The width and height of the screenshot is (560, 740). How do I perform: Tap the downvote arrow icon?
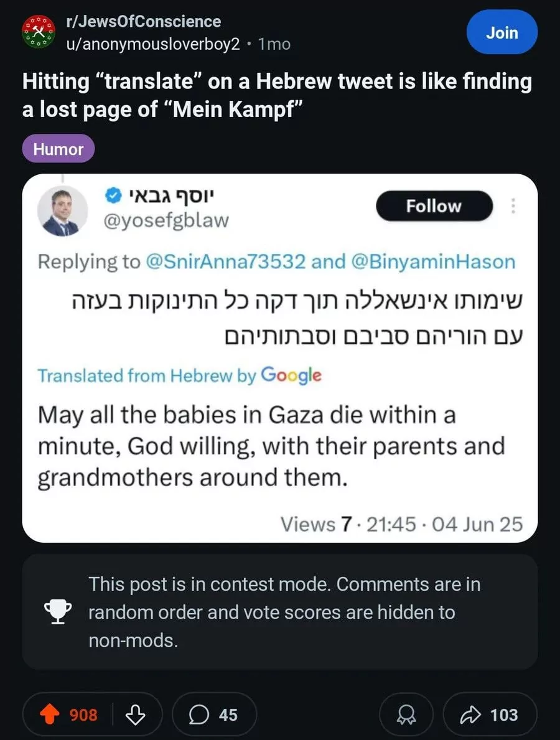click(136, 715)
